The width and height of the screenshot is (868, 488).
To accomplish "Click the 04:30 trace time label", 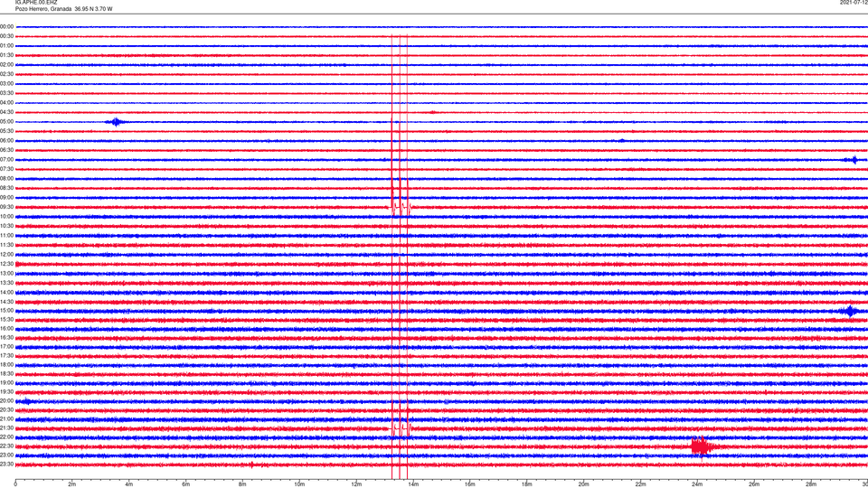I will point(6,112).
